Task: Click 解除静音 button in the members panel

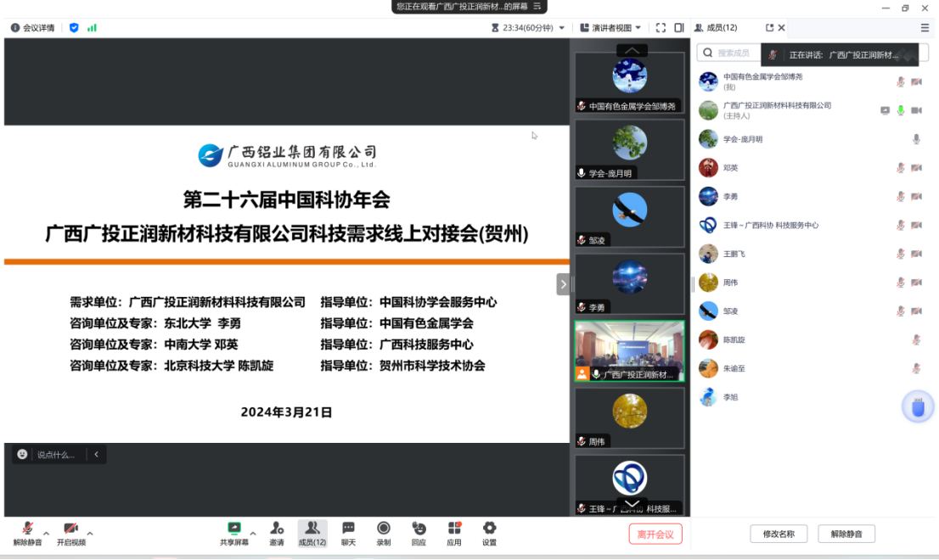Action: pyautogui.click(x=846, y=534)
